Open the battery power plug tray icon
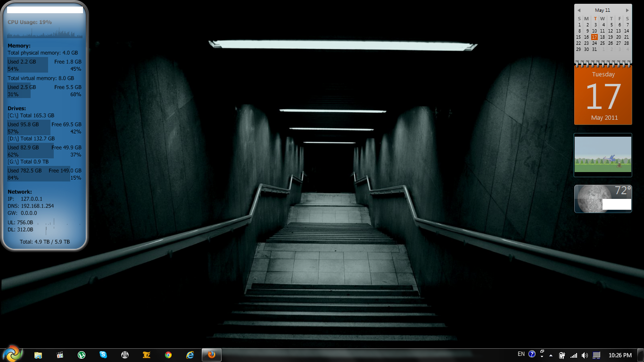Screen dimensions: 644x362 tap(562, 355)
